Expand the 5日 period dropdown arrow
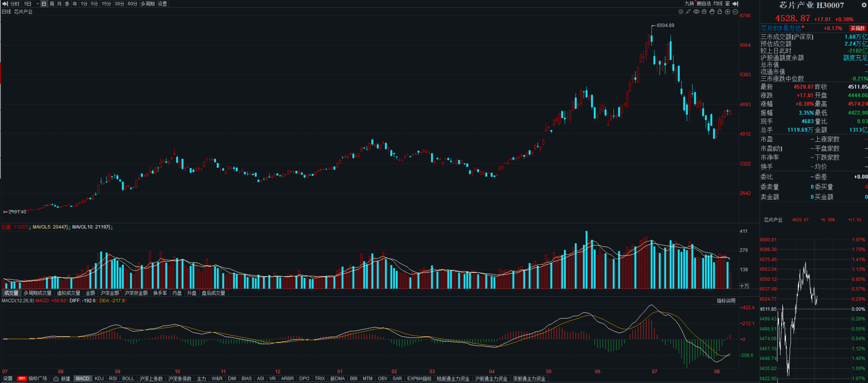Image resolution: width=868 pixels, height=383 pixels. pyautogui.click(x=37, y=4)
